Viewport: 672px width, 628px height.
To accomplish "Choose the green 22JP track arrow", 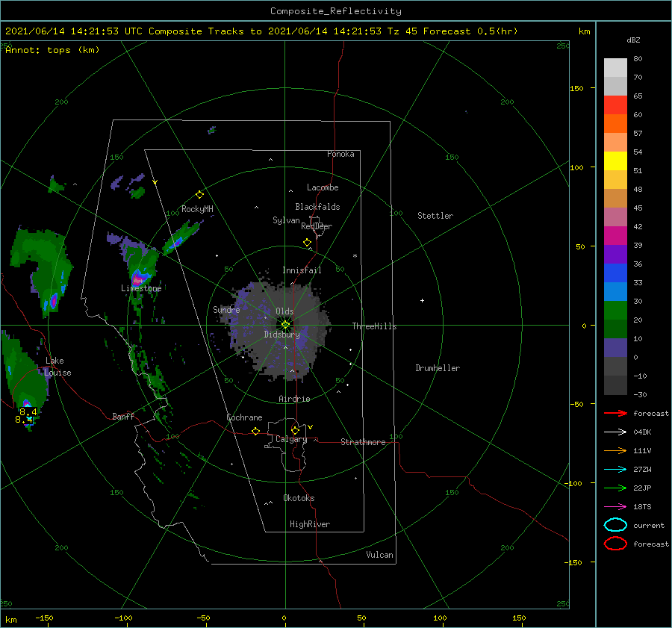I will click(615, 488).
